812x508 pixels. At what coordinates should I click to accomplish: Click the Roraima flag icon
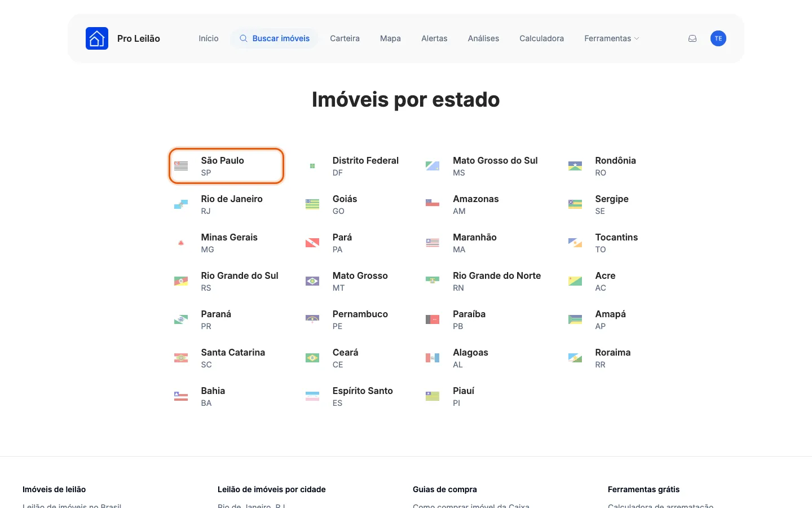(575, 358)
